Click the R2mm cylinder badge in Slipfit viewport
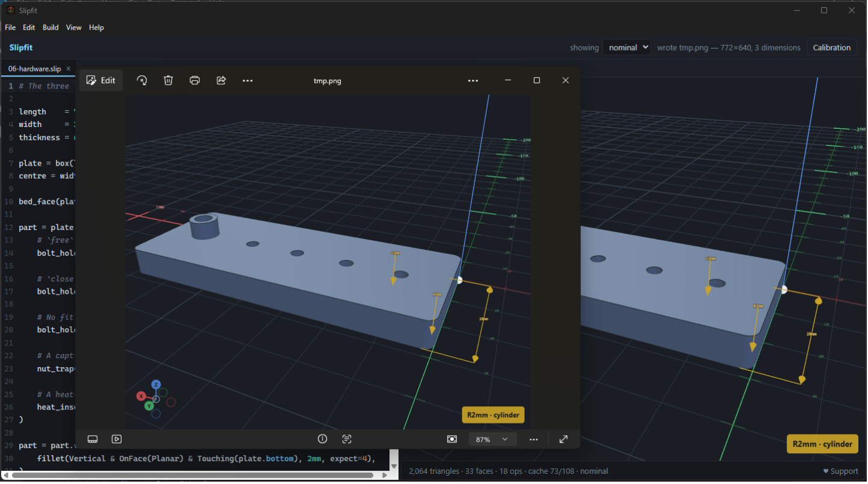The image size is (868, 484). 822,444
